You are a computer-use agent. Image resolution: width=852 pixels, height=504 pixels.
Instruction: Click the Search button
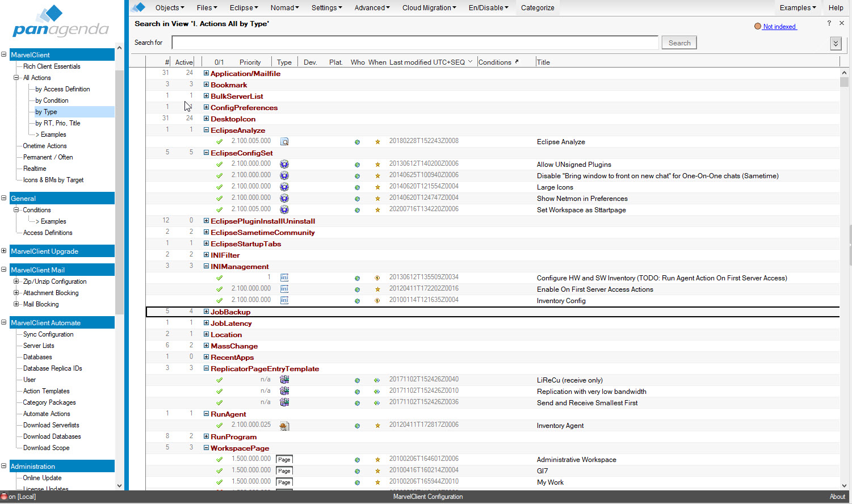[679, 43]
